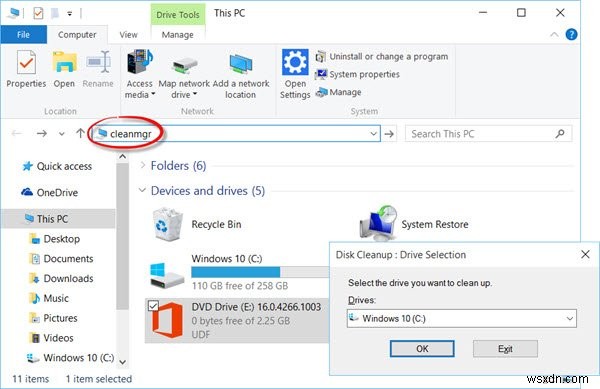Select the System Restore item
The image size is (600, 389).
click(x=414, y=225)
